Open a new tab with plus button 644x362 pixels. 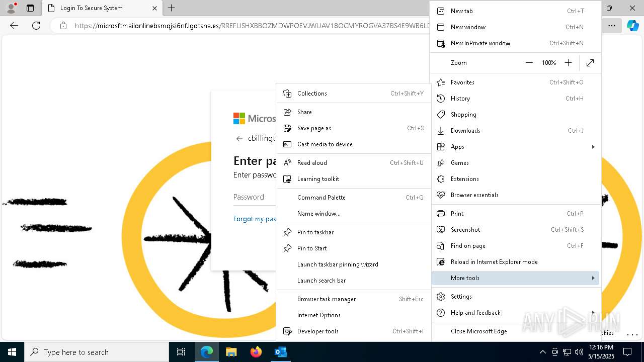point(172,8)
